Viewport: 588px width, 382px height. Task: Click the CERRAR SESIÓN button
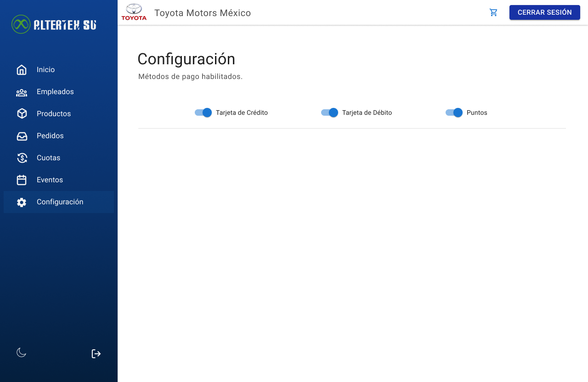545,12
